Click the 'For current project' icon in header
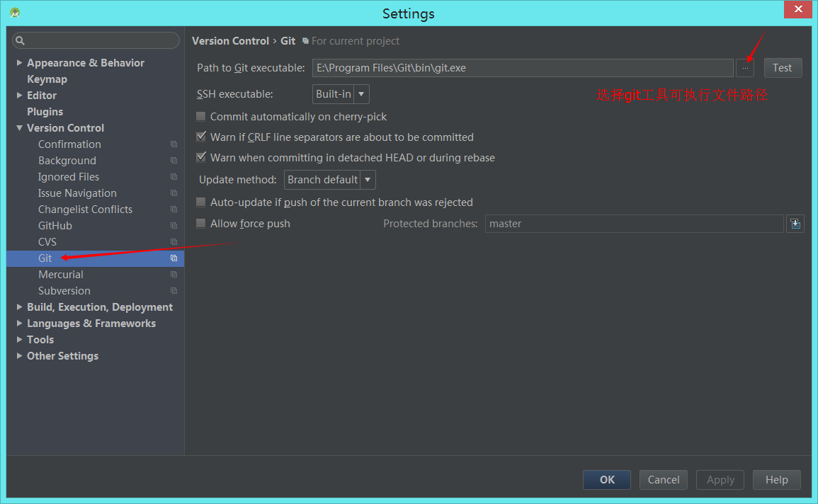The height and width of the screenshot is (504, 818). pos(305,40)
